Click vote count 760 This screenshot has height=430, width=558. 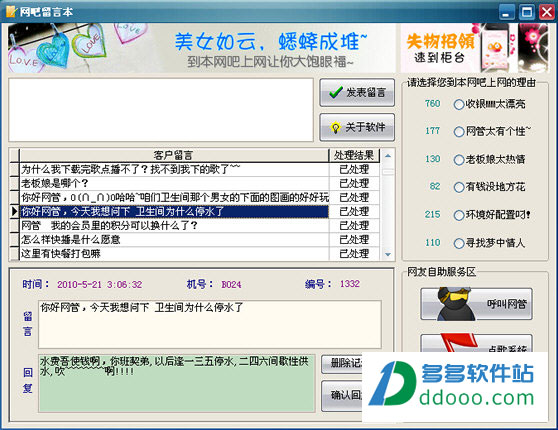tap(432, 104)
